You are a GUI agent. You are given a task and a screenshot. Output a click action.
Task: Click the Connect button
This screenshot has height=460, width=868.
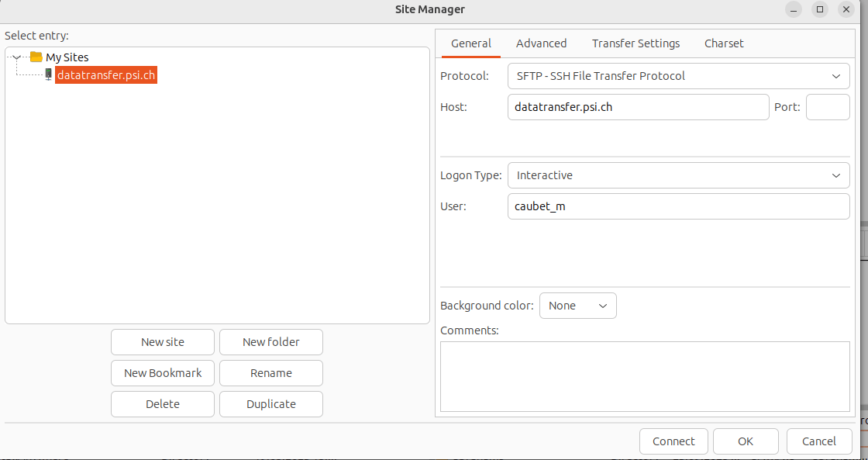coord(673,441)
